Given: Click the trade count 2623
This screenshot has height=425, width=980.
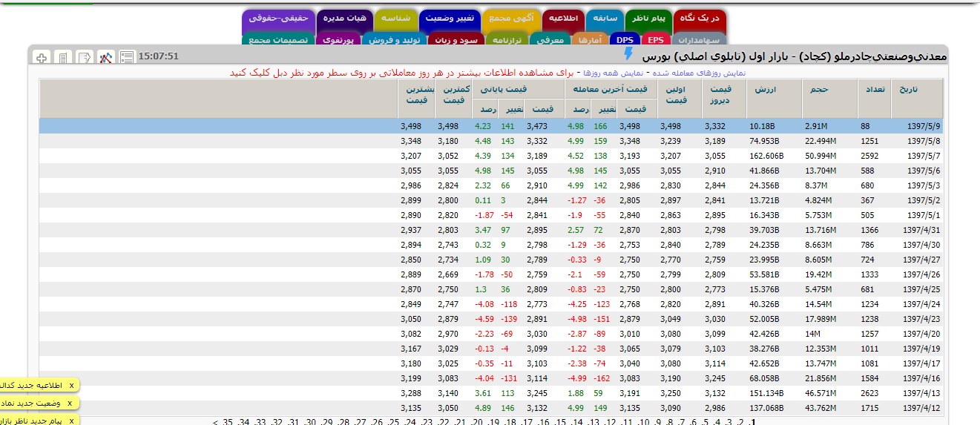Looking at the screenshot, I should (x=869, y=392).
